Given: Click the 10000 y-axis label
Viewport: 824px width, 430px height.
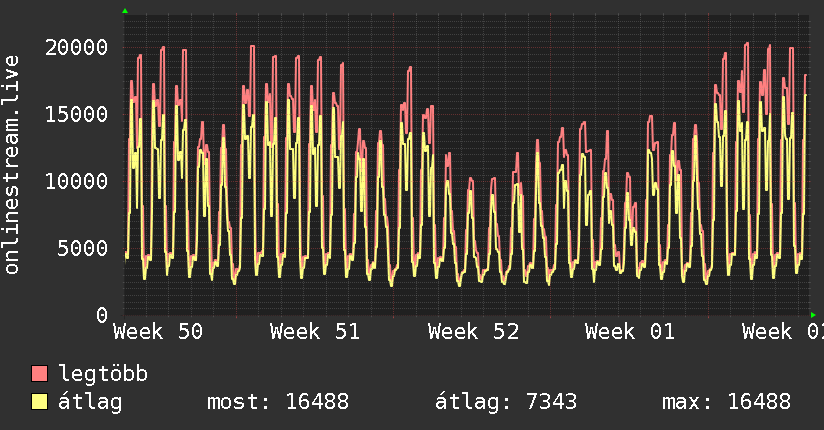Looking at the screenshot, I should click(x=77, y=181).
